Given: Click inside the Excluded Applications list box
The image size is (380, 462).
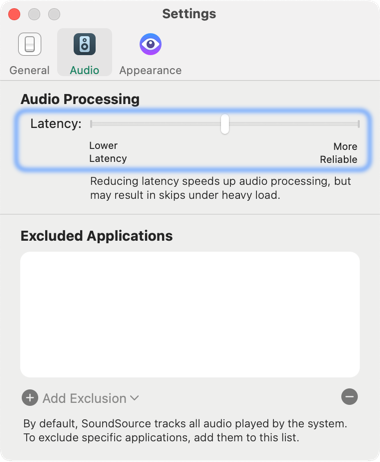Looking at the screenshot, I should pos(190,314).
